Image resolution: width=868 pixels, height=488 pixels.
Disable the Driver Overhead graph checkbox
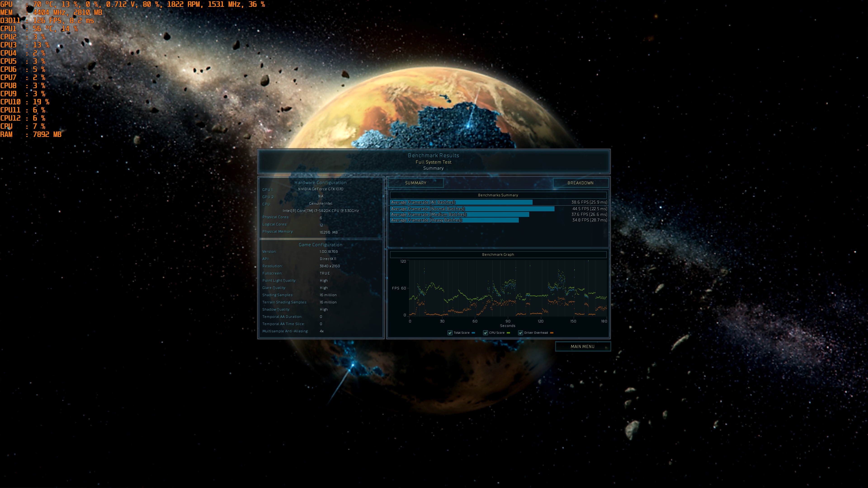pos(521,333)
